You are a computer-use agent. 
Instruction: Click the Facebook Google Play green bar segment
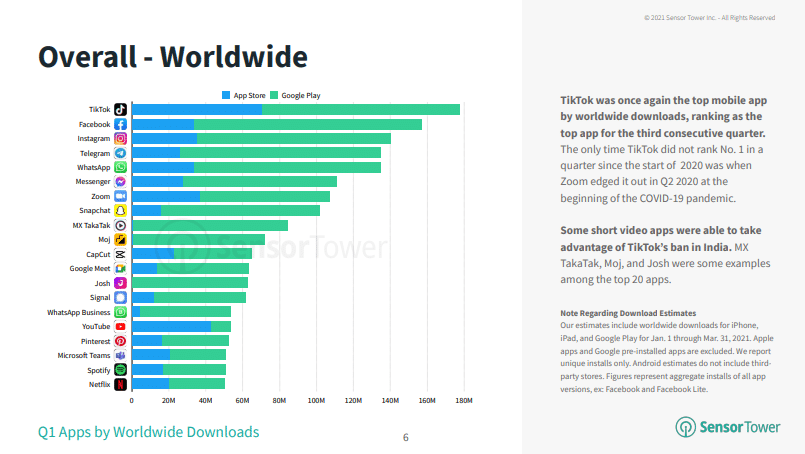click(x=308, y=124)
